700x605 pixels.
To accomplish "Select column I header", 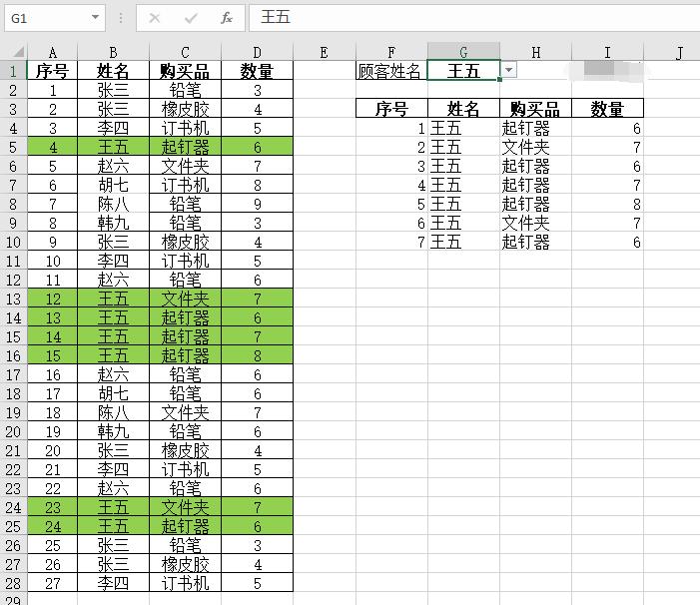I will pyautogui.click(x=607, y=52).
